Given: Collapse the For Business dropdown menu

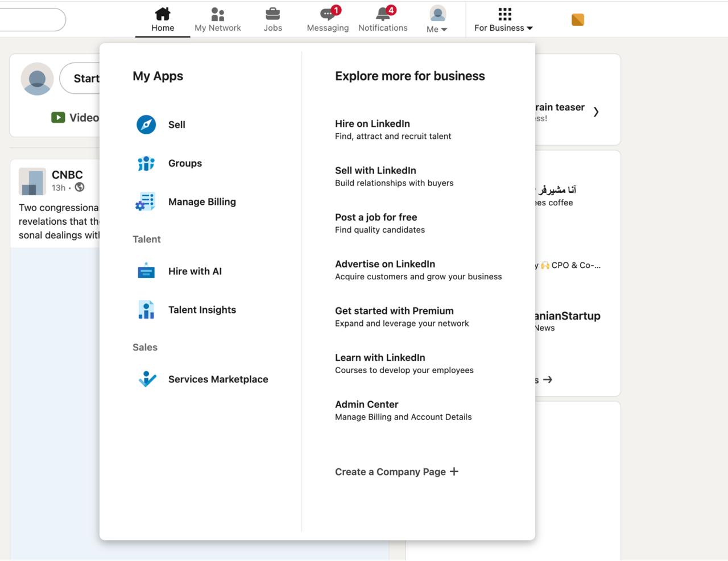Looking at the screenshot, I should pos(504,20).
